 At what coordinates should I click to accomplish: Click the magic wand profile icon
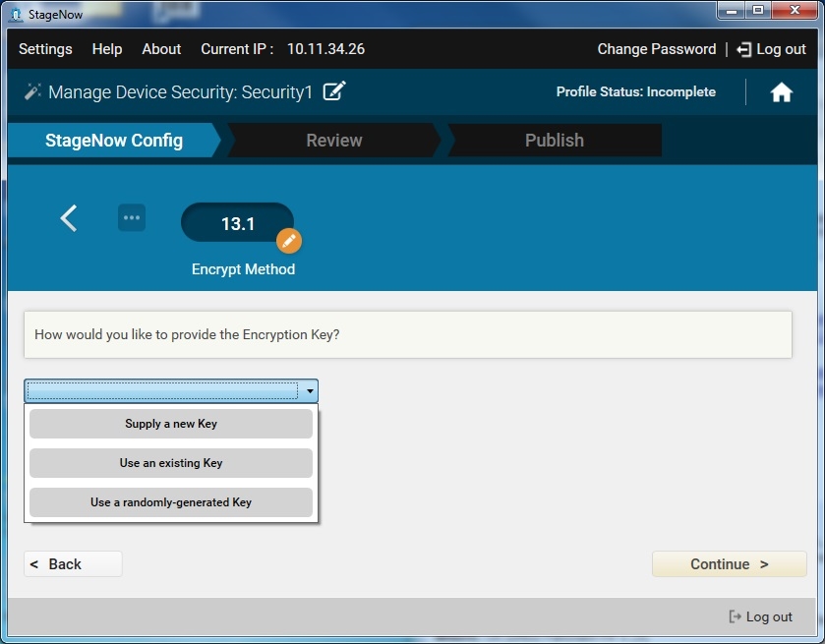[32, 91]
